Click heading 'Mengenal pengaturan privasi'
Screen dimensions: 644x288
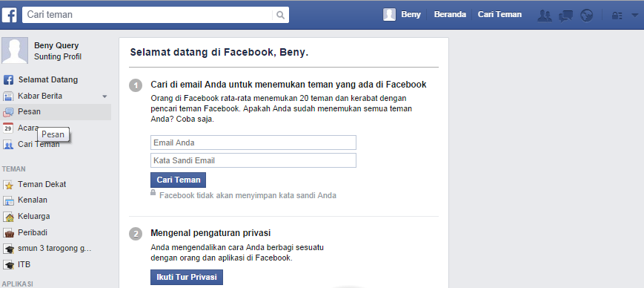(210, 233)
